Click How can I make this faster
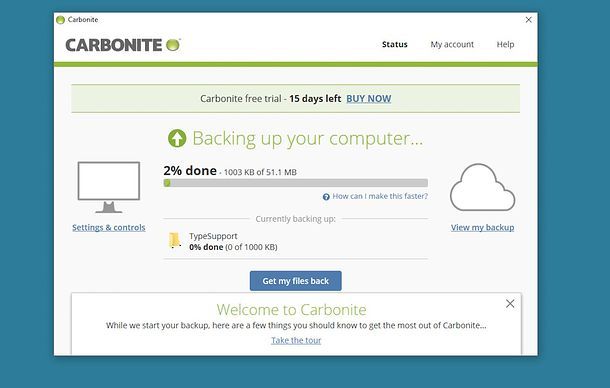Viewport: 610px width, 388px height. [x=380, y=196]
